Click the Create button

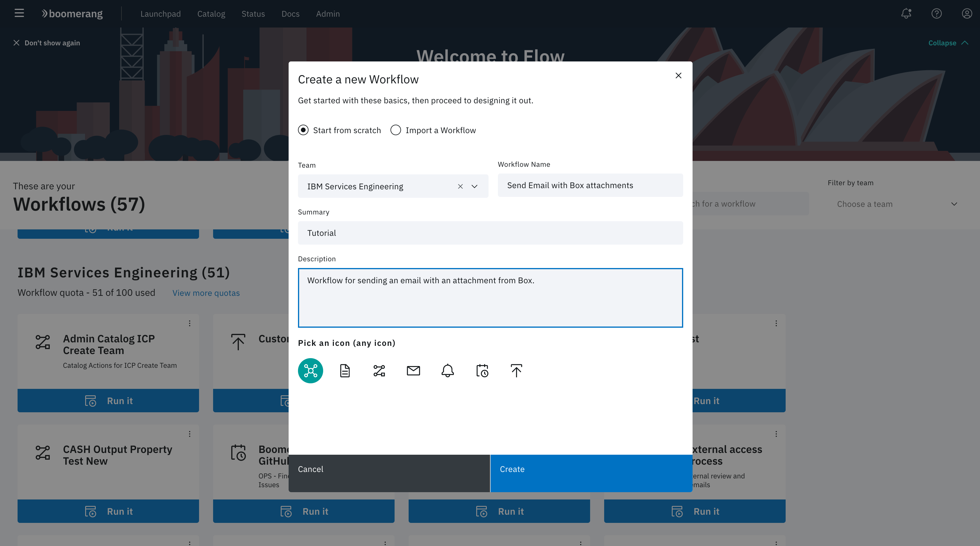coord(591,473)
